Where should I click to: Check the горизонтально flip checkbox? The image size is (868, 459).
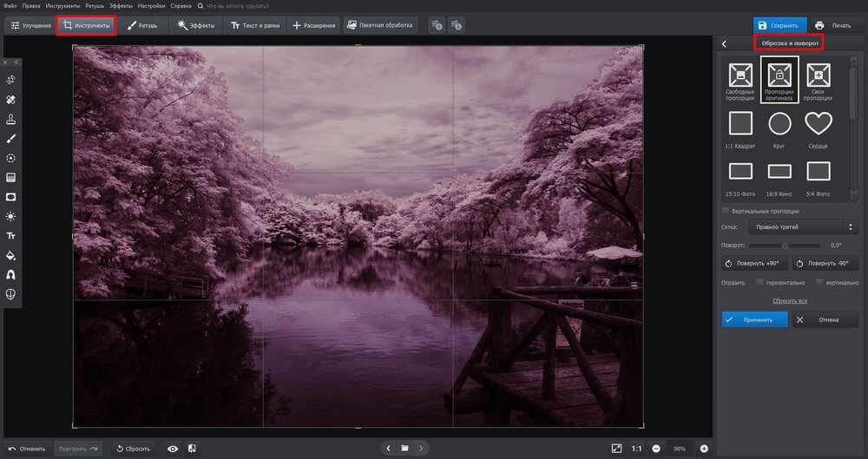point(760,282)
